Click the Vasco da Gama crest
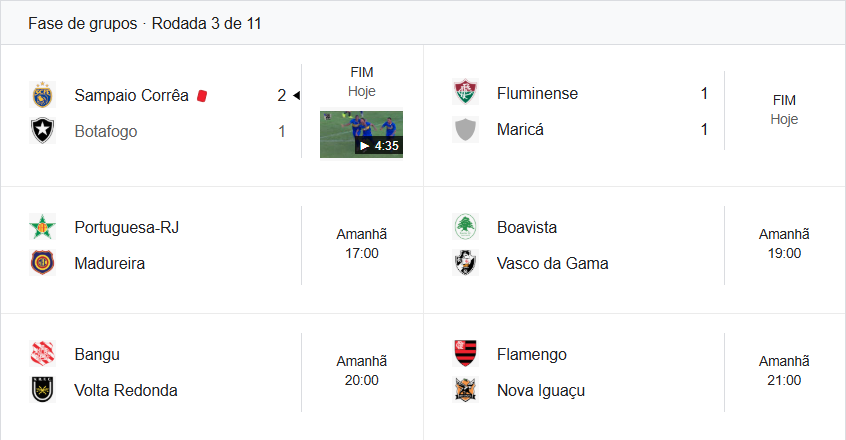 point(465,263)
